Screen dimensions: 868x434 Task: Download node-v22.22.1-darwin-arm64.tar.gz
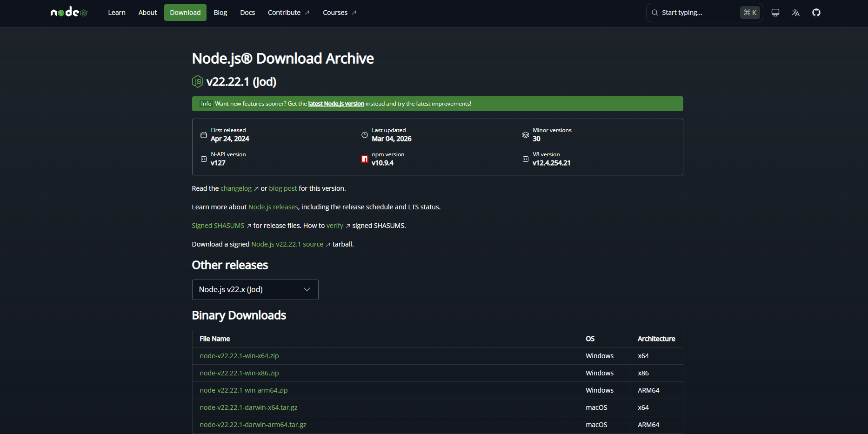click(253, 425)
